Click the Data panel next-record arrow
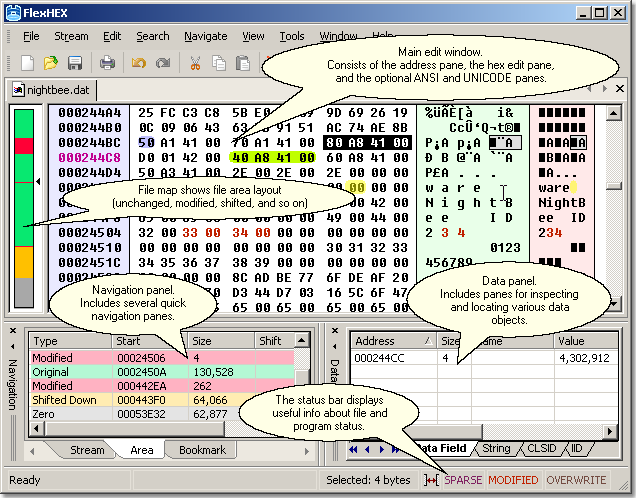The image size is (636, 498). (x=382, y=449)
